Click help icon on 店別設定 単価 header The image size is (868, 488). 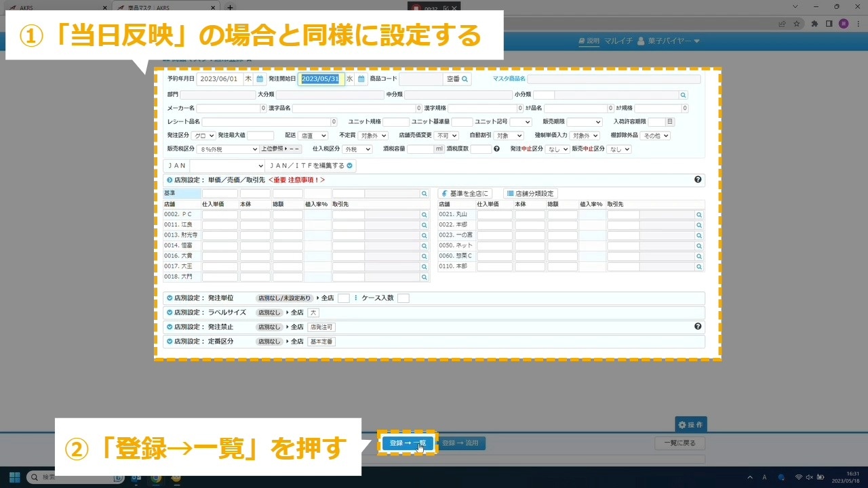tap(698, 180)
